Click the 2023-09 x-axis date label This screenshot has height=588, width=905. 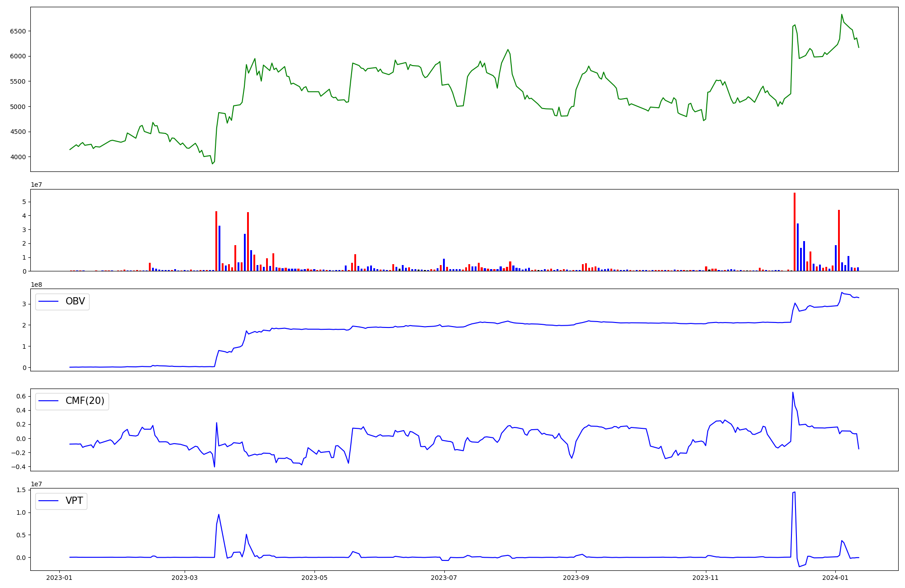pyautogui.click(x=576, y=578)
